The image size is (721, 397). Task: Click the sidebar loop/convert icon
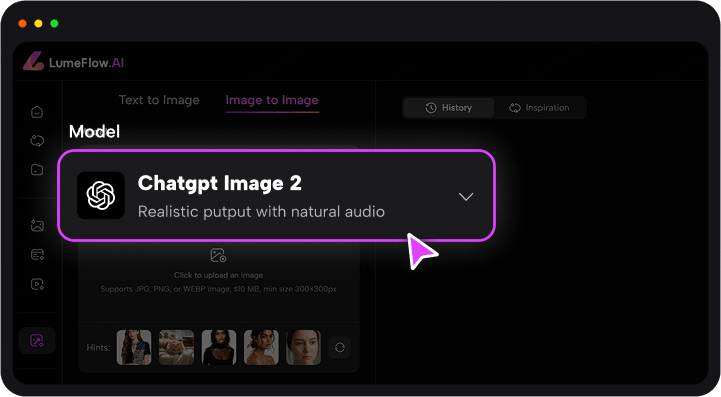(x=37, y=141)
